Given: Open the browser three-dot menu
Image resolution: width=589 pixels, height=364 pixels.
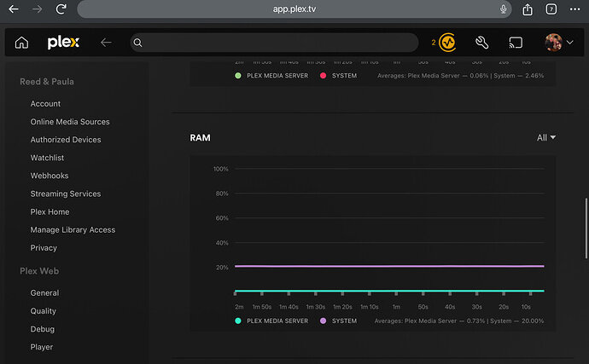Looking at the screenshot, I should pyautogui.click(x=574, y=9).
